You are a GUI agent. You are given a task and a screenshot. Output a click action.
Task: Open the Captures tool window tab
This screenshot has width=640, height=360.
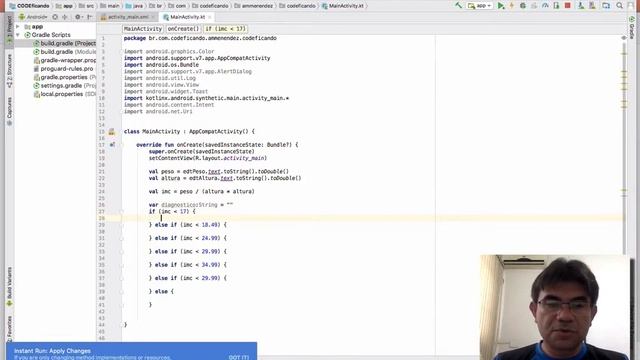coord(9,111)
